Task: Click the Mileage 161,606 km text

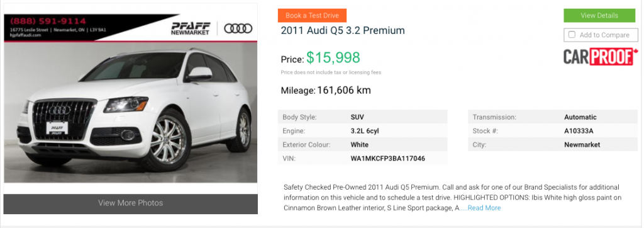Action: pos(326,91)
